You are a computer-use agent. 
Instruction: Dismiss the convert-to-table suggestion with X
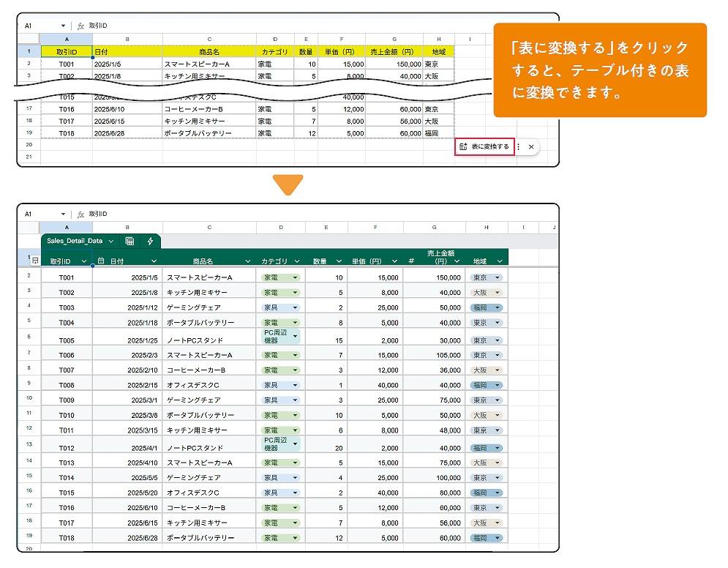click(x=531, y=146)
